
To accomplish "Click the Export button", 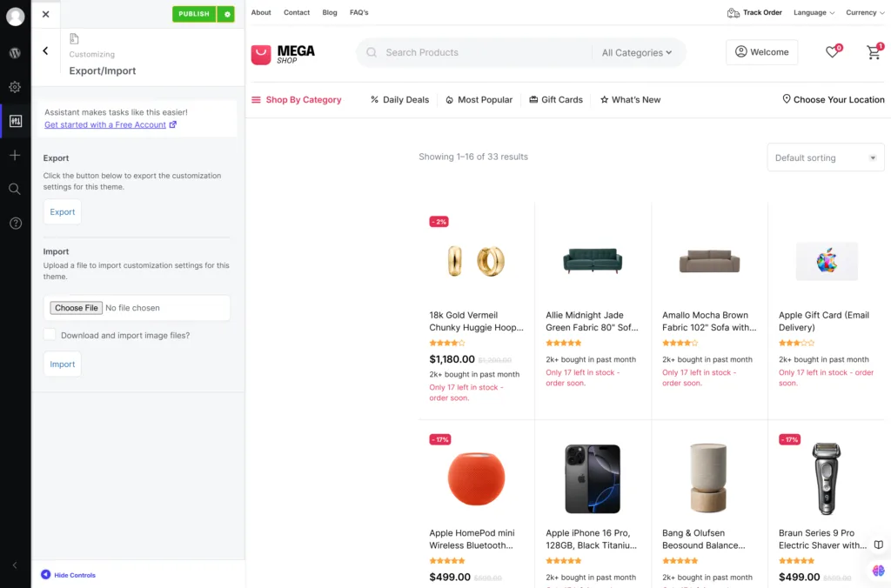I will pos(63,212).
